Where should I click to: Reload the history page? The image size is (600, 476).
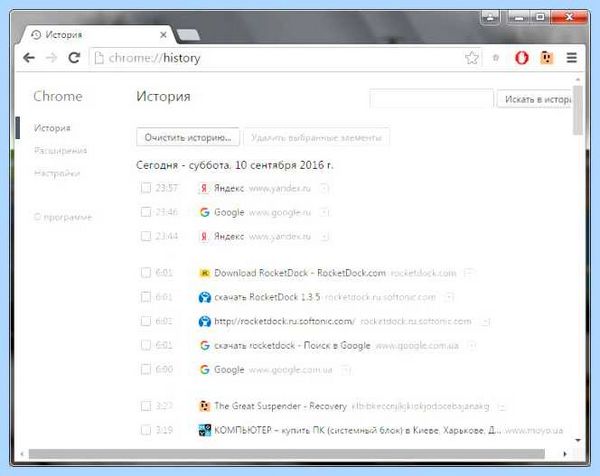click(x=74, y=58)
